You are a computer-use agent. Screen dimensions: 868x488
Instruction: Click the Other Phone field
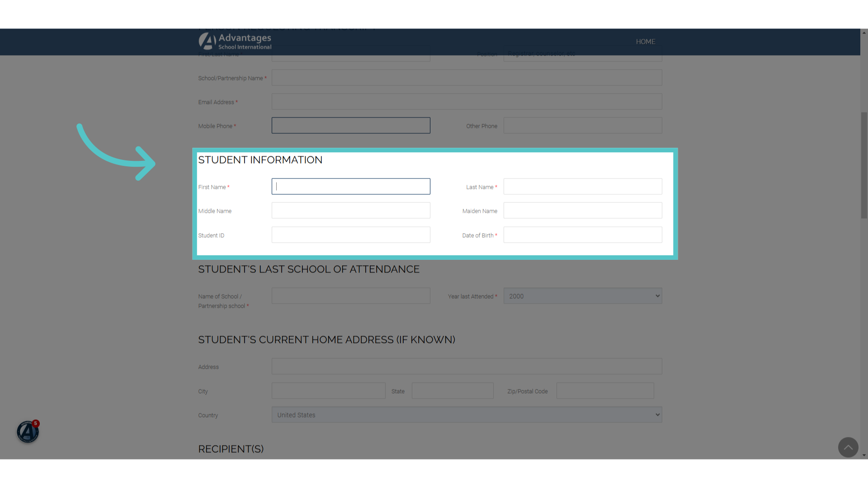583,126
